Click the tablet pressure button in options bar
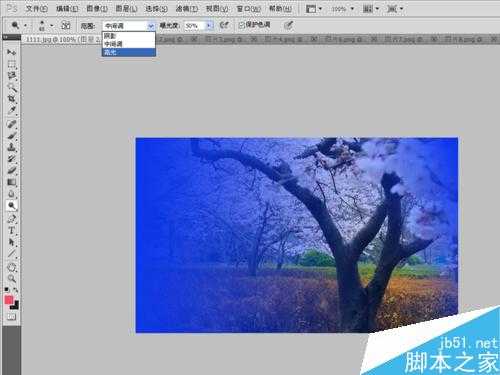Screen dimensions: 500x375 (288, 25)
